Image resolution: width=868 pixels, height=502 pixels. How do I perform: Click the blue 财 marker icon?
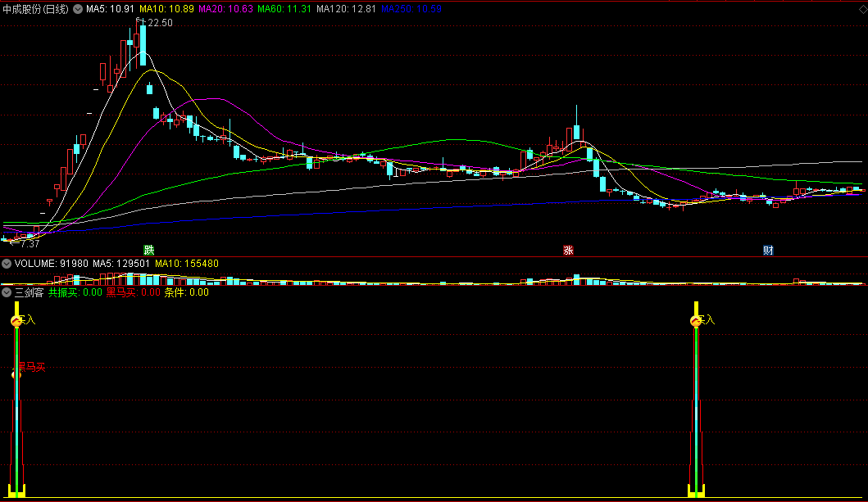click(x=768, y=251)
